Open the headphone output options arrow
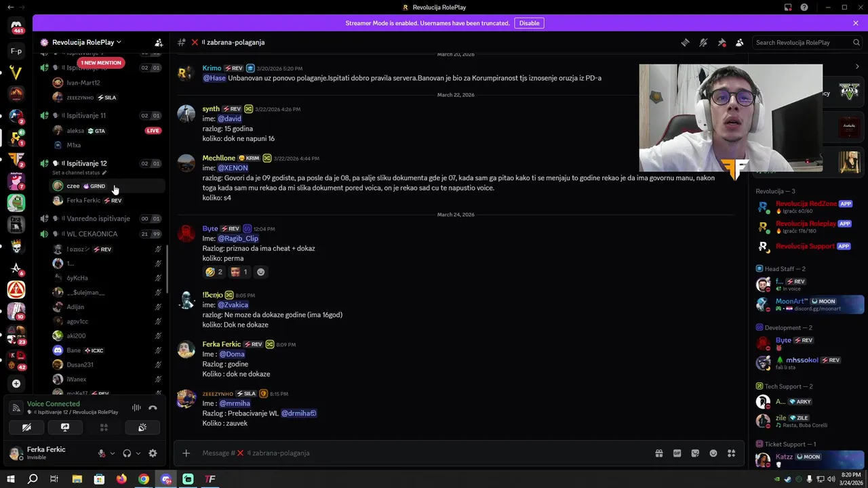Image resolution: width=868 pixels, height=488 pixels. [138, 453]
